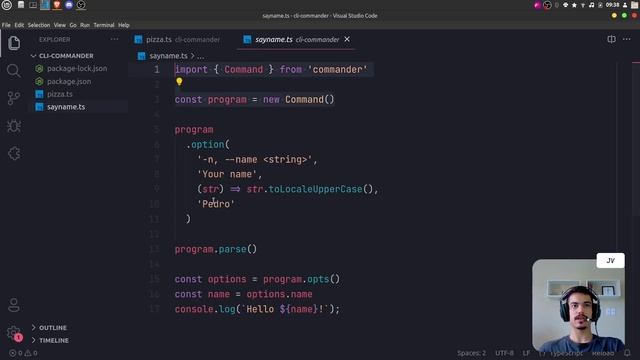Close the sayname.ts editor tab
The image size is (640, 360).
pyautogui.click(x=347, y=39)
